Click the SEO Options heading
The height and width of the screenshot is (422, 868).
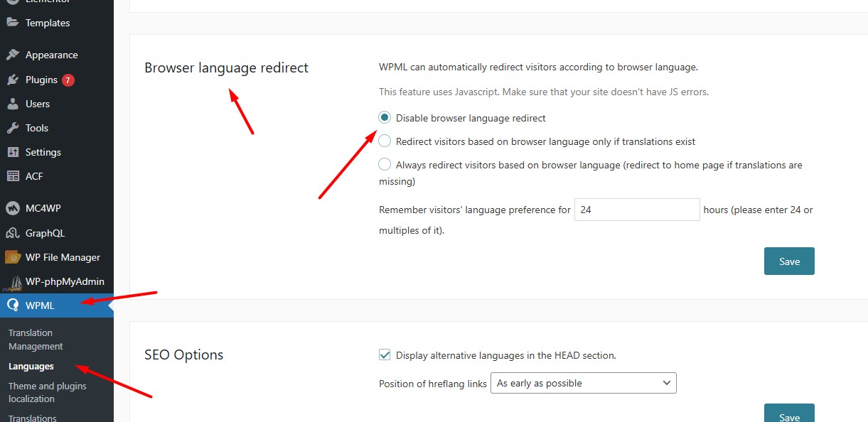click(x=183, y=355)
